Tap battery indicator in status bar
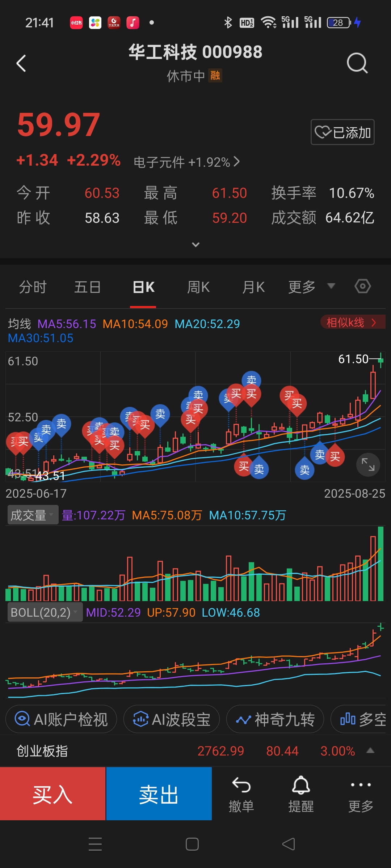391x868 pixels. [339, 22]
